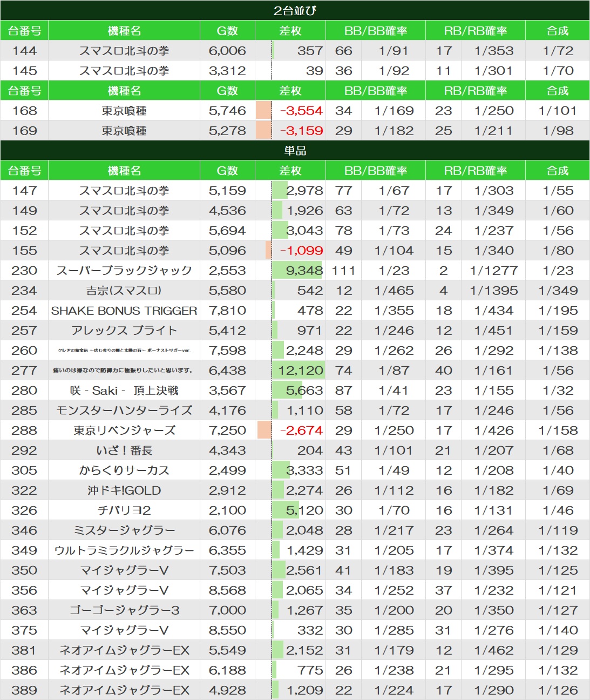The height and width of the screenshot is (700, 590).
Task: Select ゴーゴージャグラー3 machine name
Action: point(124,610)
